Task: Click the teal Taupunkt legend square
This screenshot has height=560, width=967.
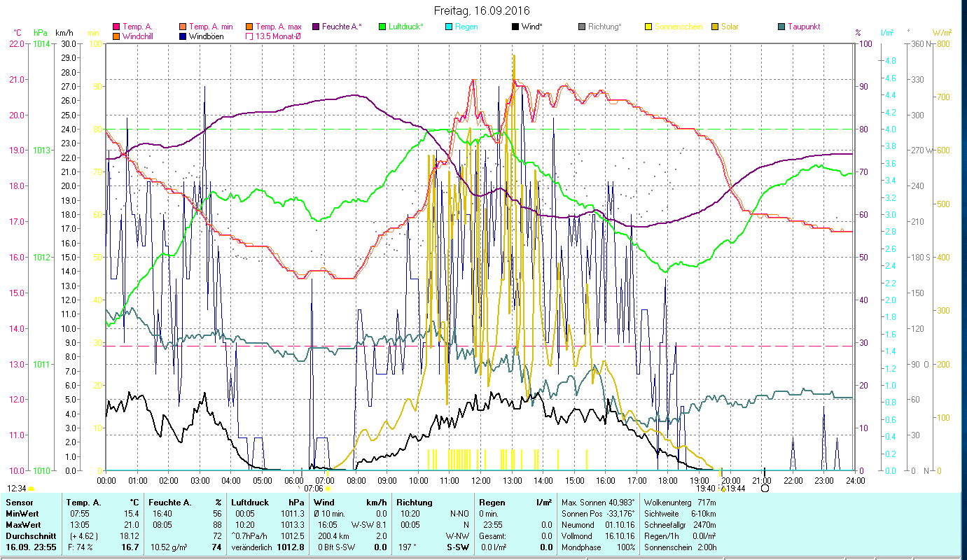Action: [781, 27]
